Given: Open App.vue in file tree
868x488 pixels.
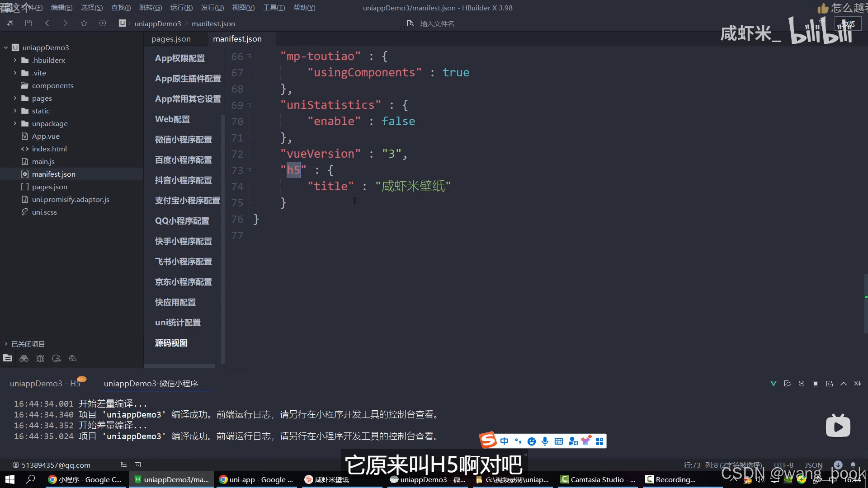Looking at the screenshot, I should pyautogui.click(x=46, y=136).
